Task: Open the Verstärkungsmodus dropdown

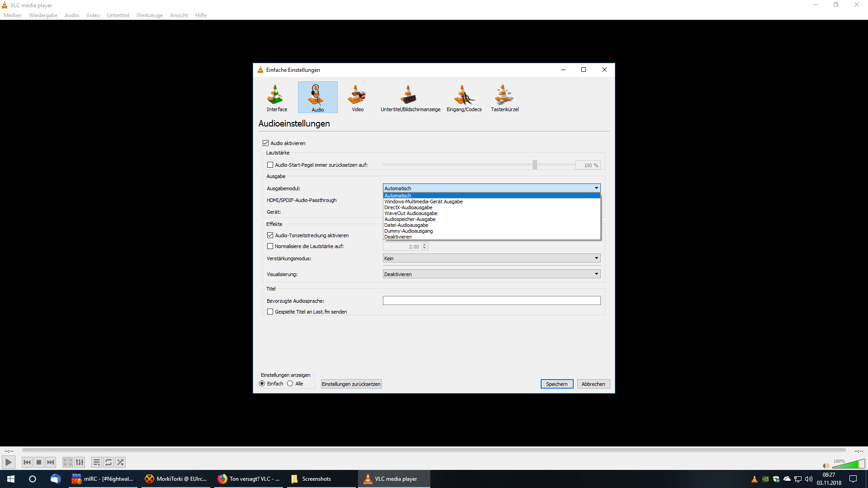Action: (x=491, y=258)
